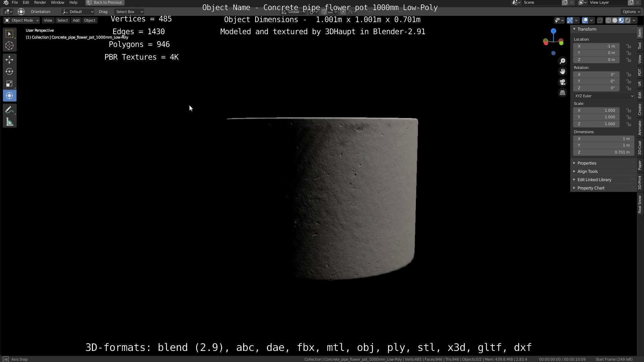Viewport: 644px width, 362px height.
Task: Click the pan view hand icon
Action: [x=562, y=71]
